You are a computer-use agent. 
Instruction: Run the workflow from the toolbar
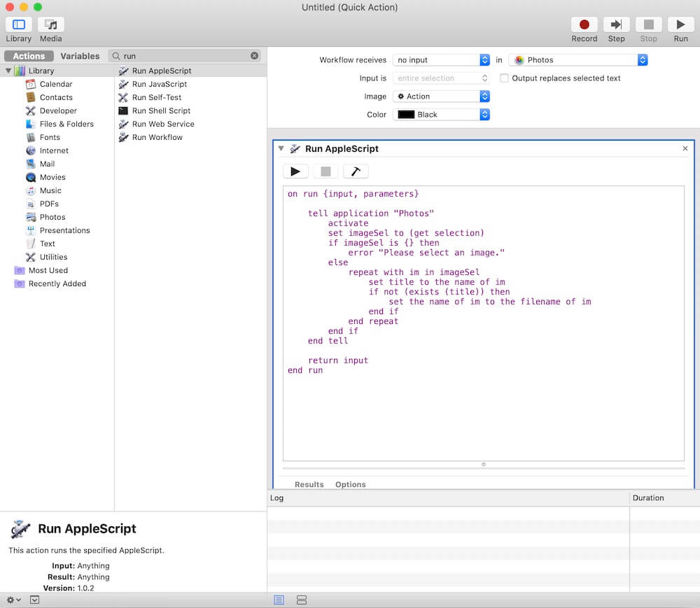680,24
